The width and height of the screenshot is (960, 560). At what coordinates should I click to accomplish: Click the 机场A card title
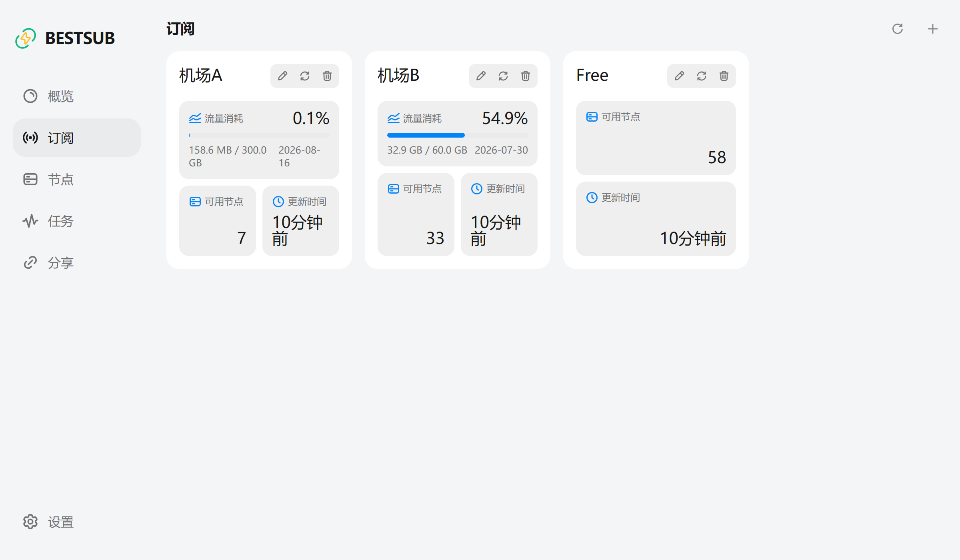(x=200, y=75)
